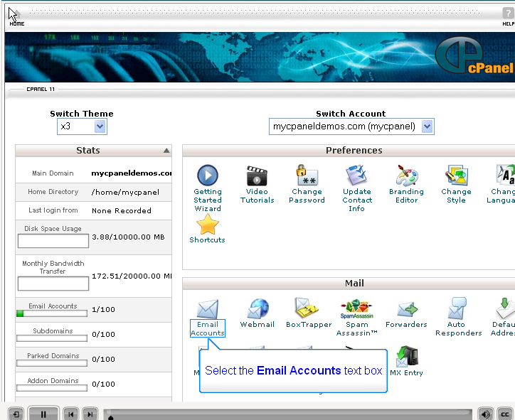Click the None Recorded last login value
Screen dimensions: 515x420
(x=122, y=210)
